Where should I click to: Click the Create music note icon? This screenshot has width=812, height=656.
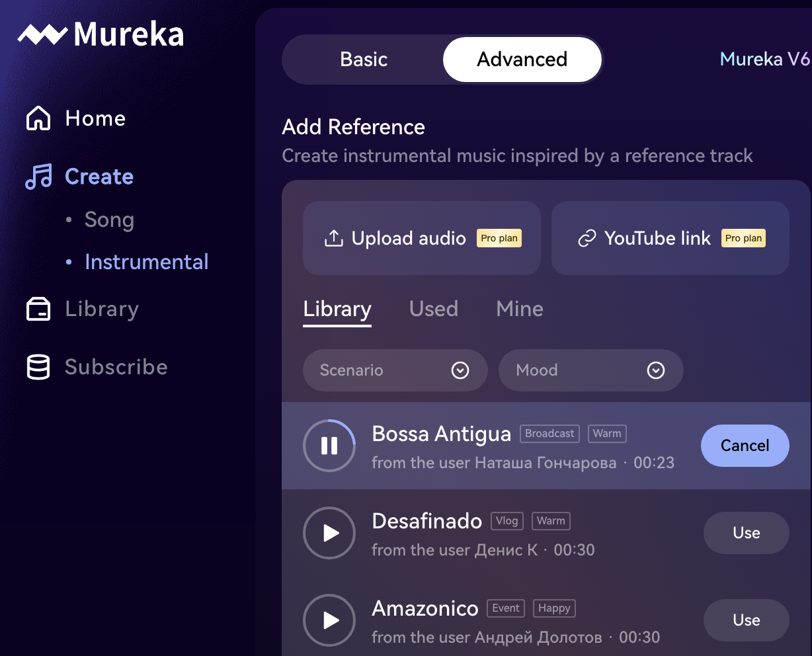38,177
